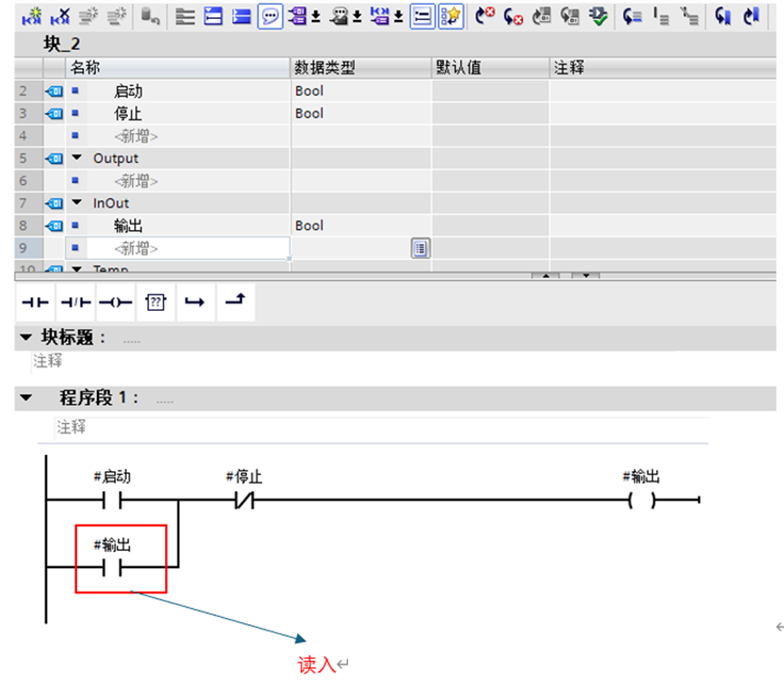784x684 pixels.
Task: Click the blue bookmark navigate-back icon
Action: point(722,16)
